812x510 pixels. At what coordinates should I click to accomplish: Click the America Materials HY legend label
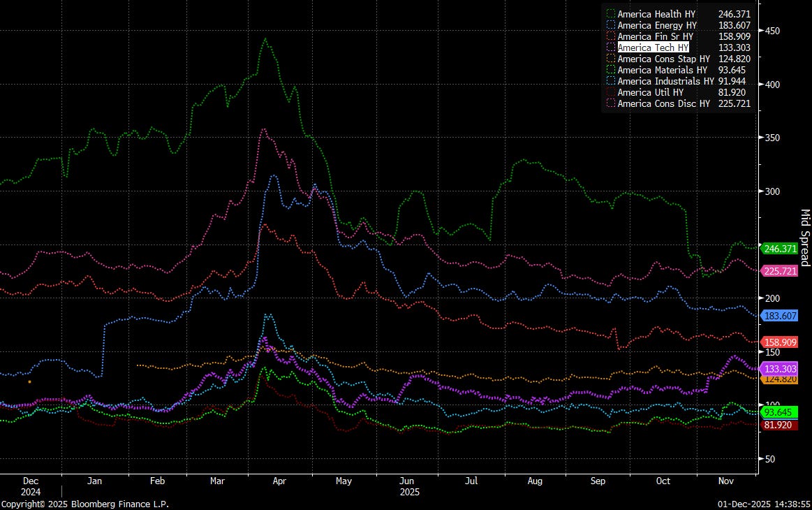point(663,70)
